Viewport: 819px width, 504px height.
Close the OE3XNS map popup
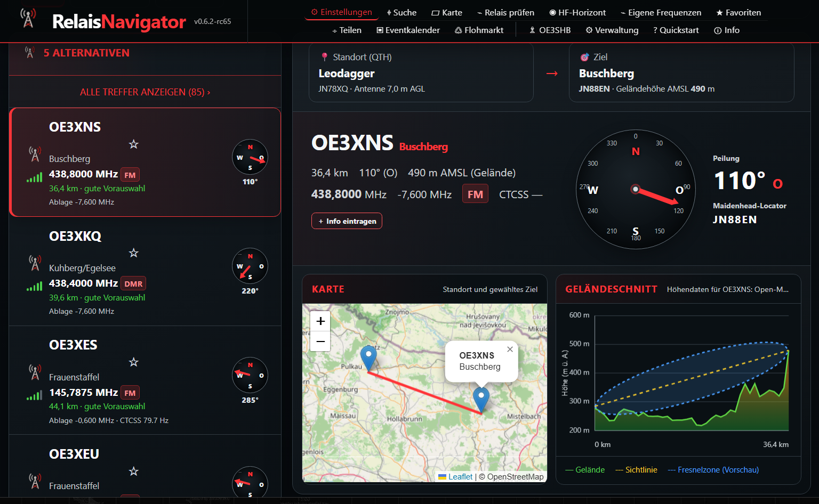(x=510, y=349)
